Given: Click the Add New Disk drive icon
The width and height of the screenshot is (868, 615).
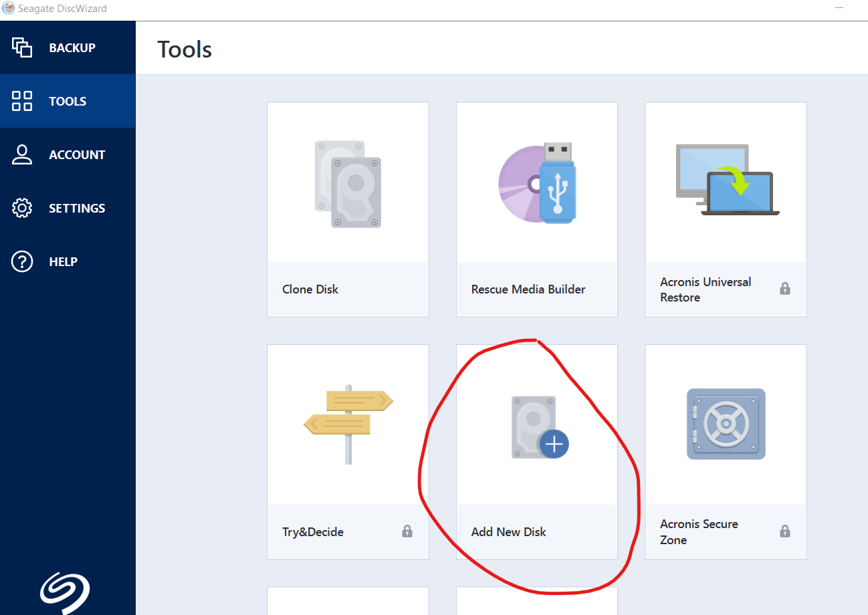Looking at the screenshot, I should click(540, 426).
